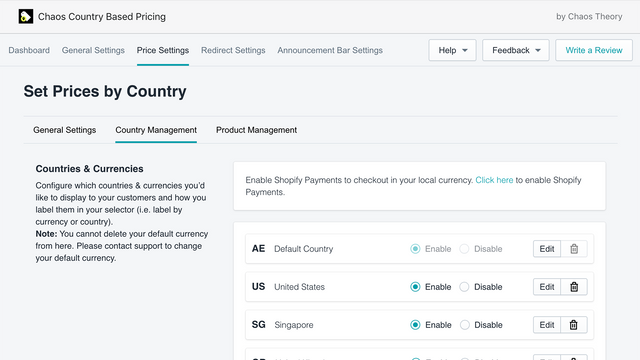Select Disable for United States

(x=464, y=287)
